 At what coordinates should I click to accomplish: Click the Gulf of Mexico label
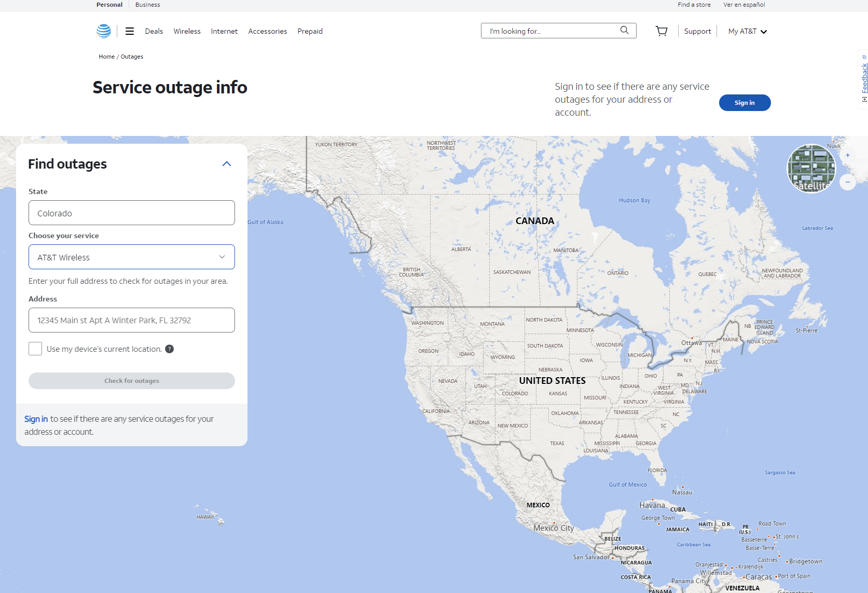[x=628, y=485]
